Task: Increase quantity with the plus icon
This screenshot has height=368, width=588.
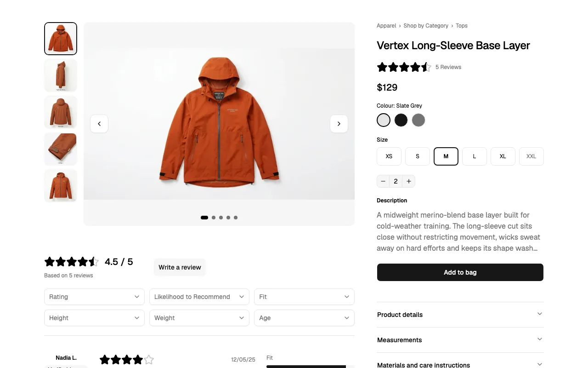Action: 409,181
